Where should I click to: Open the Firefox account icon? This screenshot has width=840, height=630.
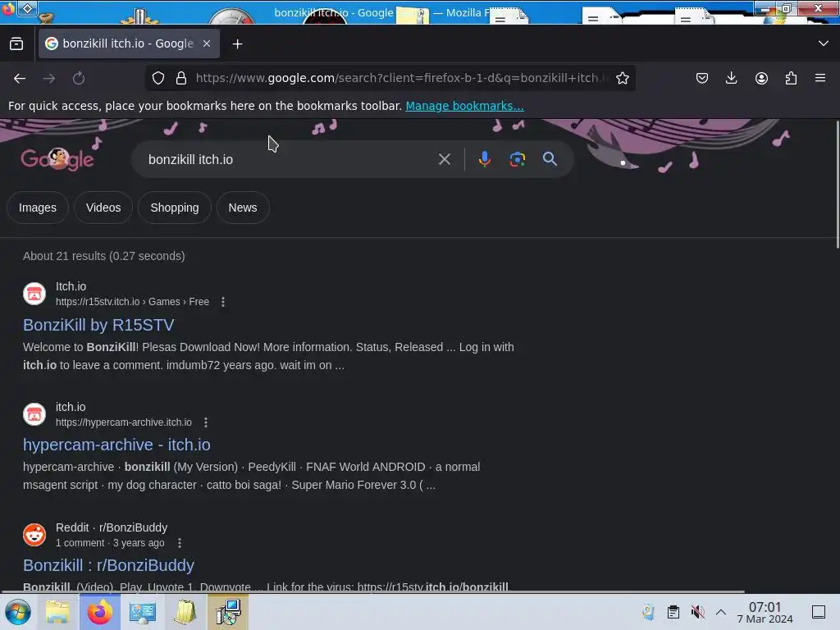761,78
